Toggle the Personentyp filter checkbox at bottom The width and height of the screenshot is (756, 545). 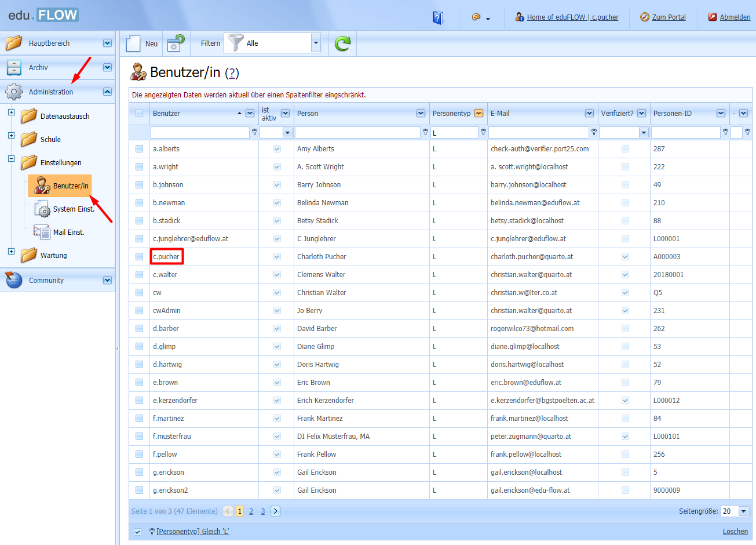click(137, 532)
